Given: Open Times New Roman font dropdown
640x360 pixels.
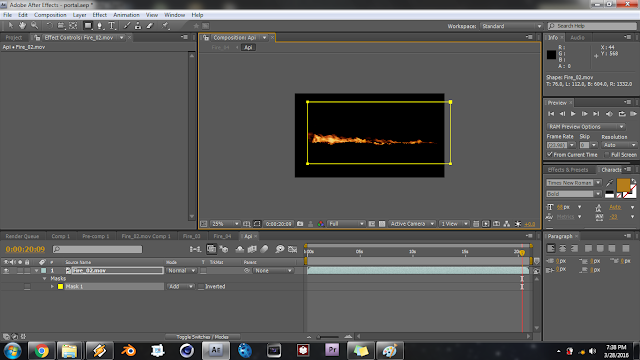Looking at the screenshot, I should 573,183.
